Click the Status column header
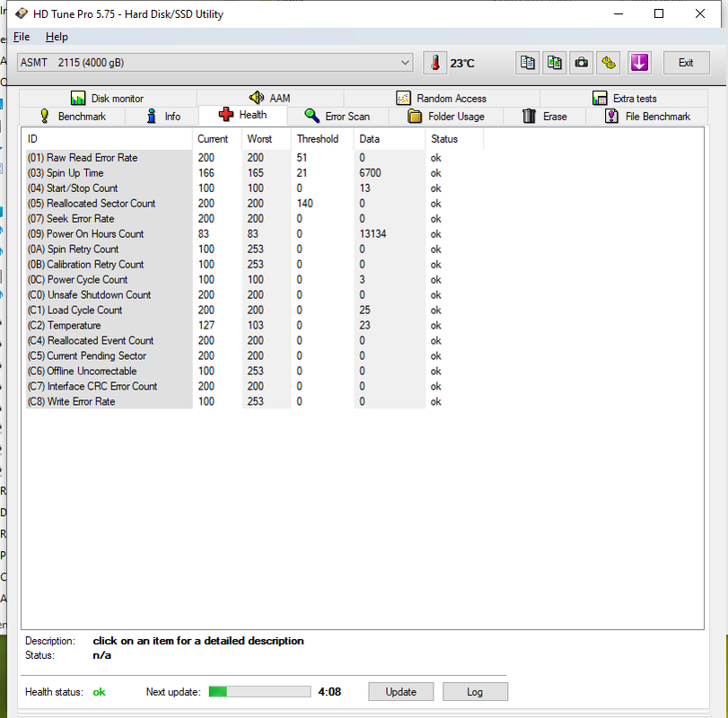Image resolution: width=728 pixels, height=718 pixels. (x=454, y=139)
